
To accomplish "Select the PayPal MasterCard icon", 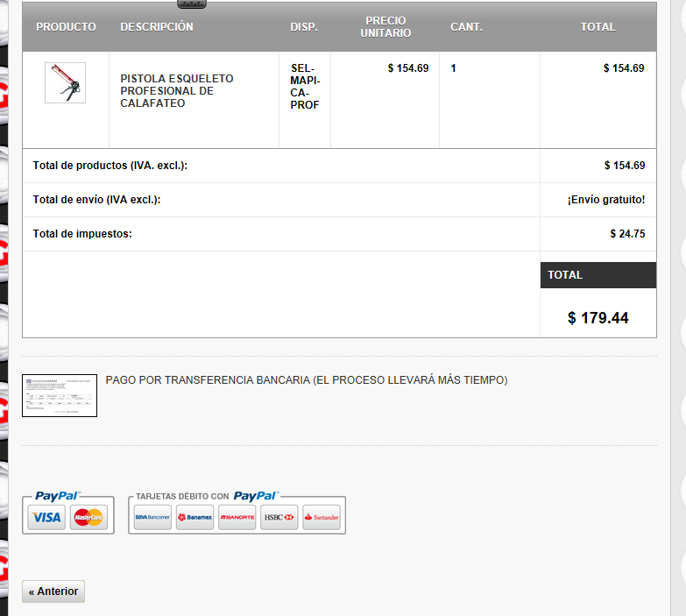I will click(x=88, y=517).
